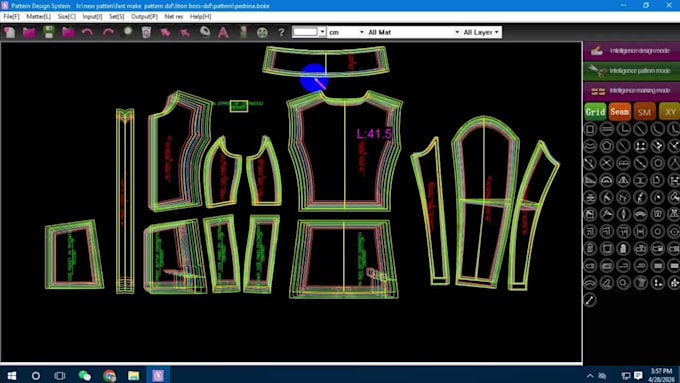Screen dimensions: 680x383
Task: Select the eye-shaped tool icon
Action: 674,231
